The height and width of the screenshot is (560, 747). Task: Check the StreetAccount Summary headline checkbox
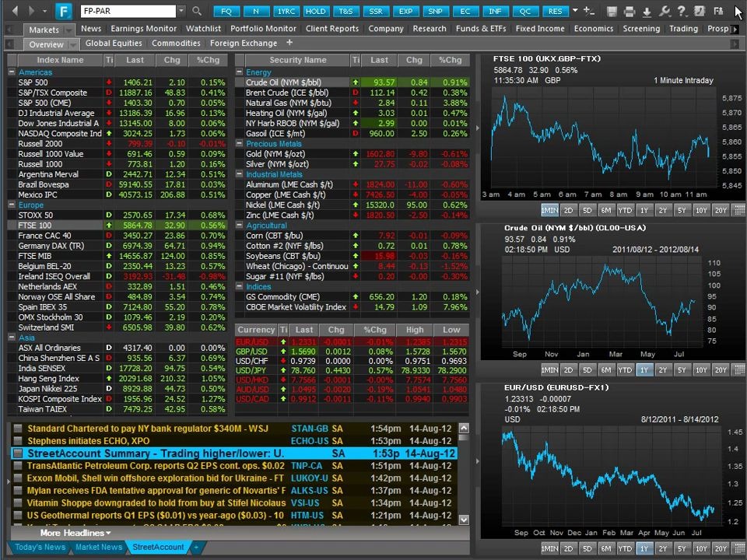pos(18,453)
